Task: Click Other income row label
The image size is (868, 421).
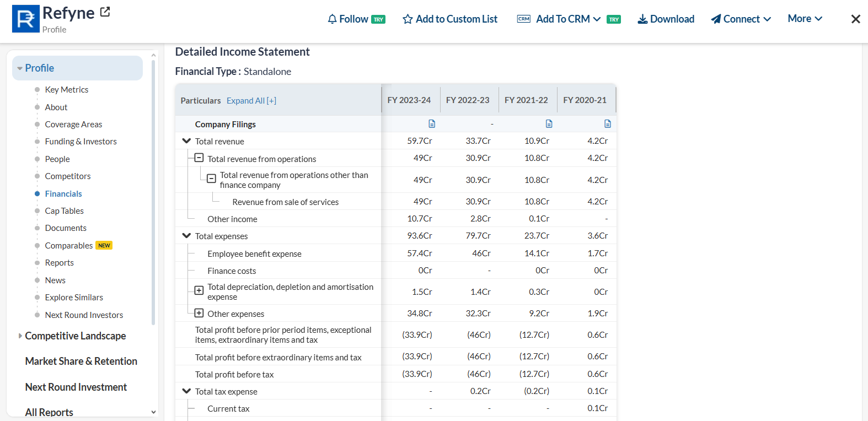Action: tap(232, 219)
